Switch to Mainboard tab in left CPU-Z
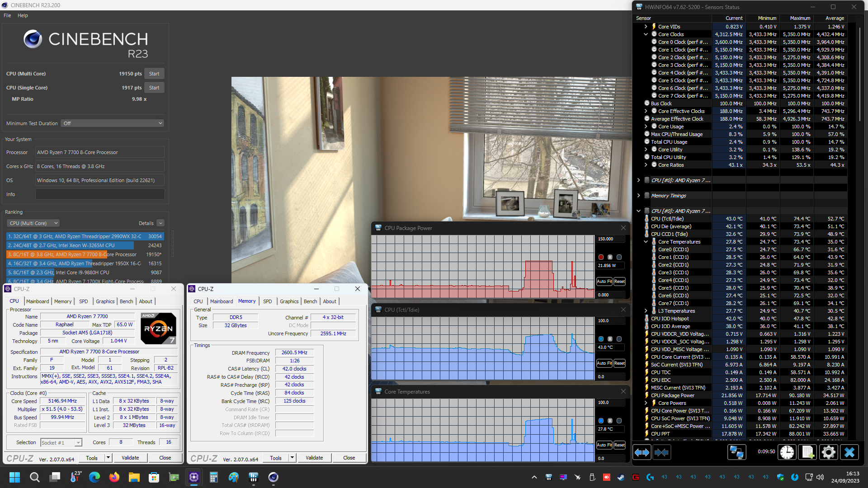The width and height of the screenshot is (868, 488). (x=38, y=301)
